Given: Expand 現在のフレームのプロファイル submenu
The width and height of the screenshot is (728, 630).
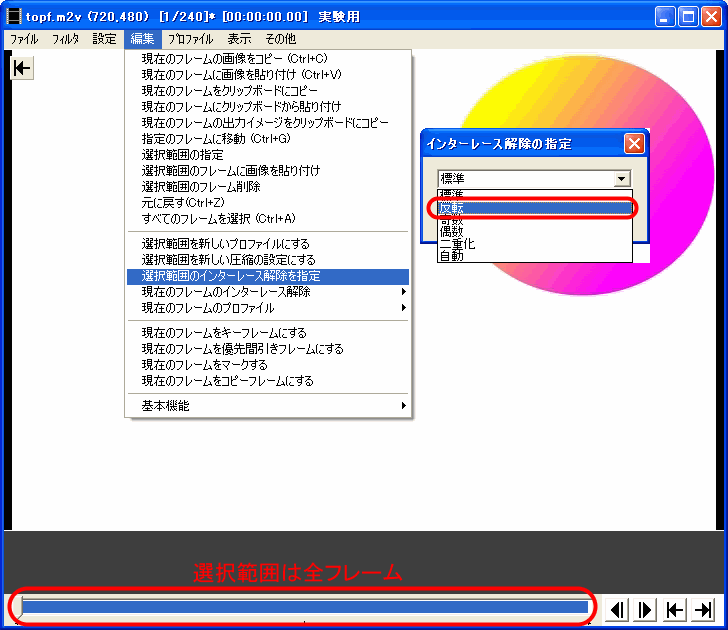Looking at the screenshot, I should point(268,308).
